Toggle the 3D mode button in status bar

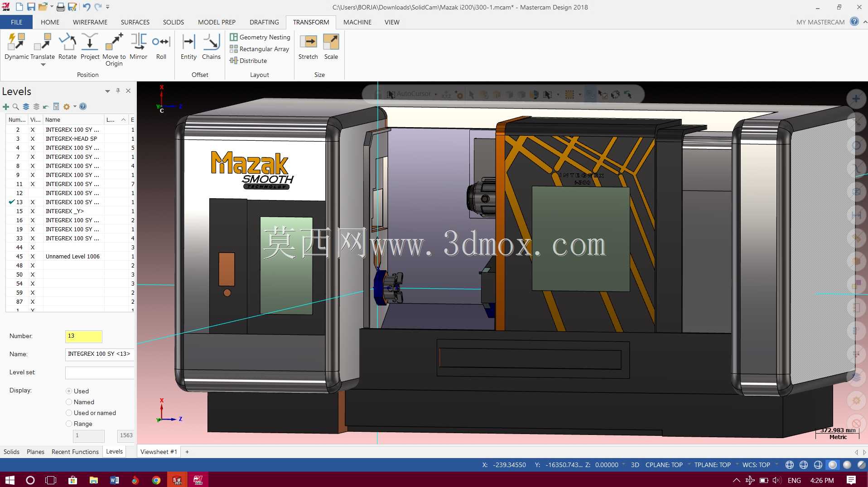[635, 465]
